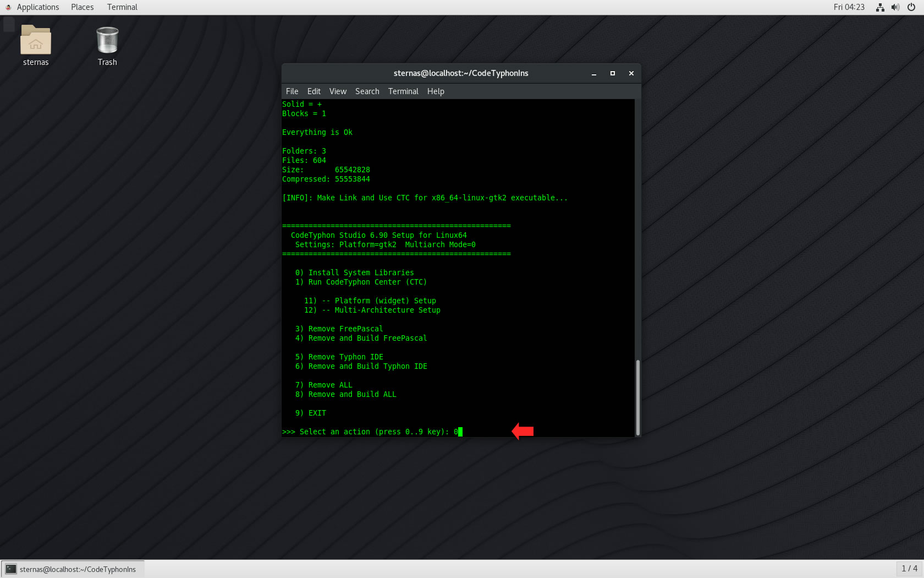Click '1) Run CodeTyphon Center (CTC)' text
Viewport: 924px width, 578px height.
click(x=361, y=282)
